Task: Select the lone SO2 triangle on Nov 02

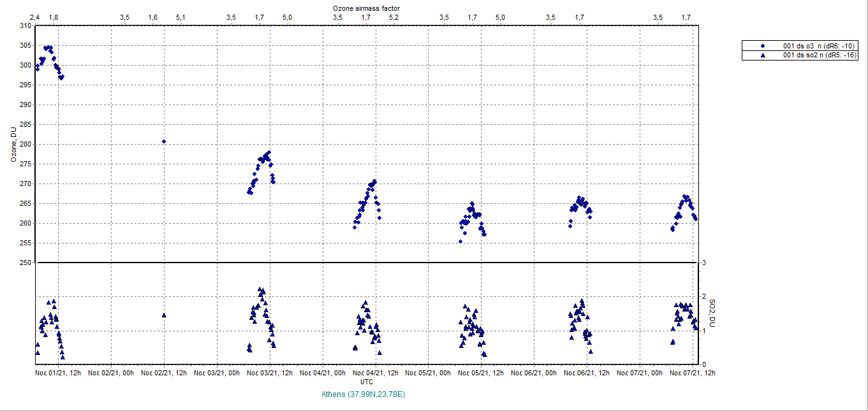Action: [164, 315]
